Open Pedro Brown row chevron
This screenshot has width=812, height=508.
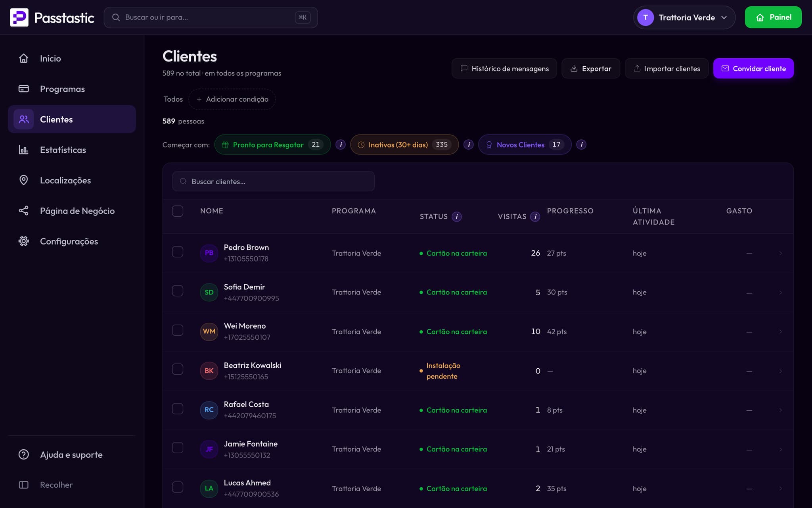pyautogui.click(x=780, y=253)
